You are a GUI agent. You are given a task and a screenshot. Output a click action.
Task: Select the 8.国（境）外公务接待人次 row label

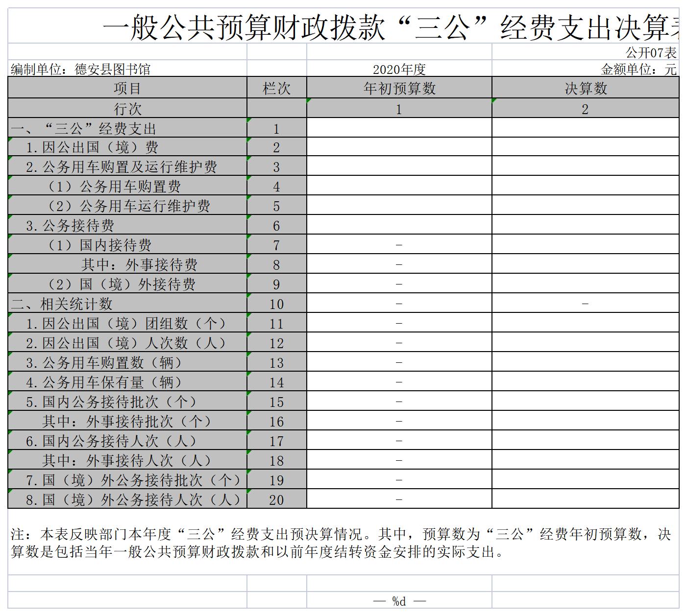tap(133, 499)
